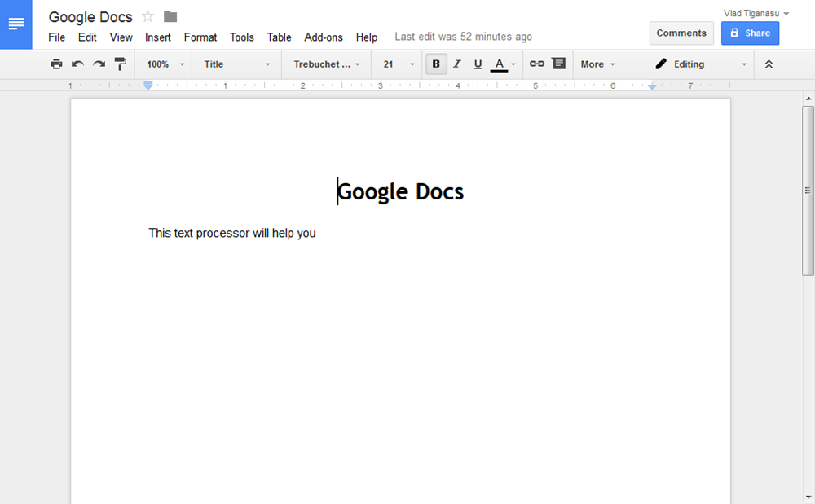Click the document title 'Google Docs' in header

(90, 17)
